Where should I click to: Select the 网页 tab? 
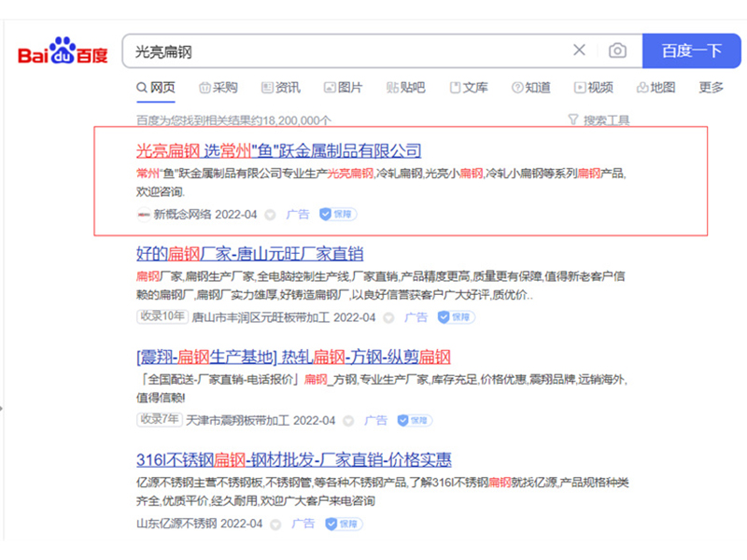tap(156, 88)
